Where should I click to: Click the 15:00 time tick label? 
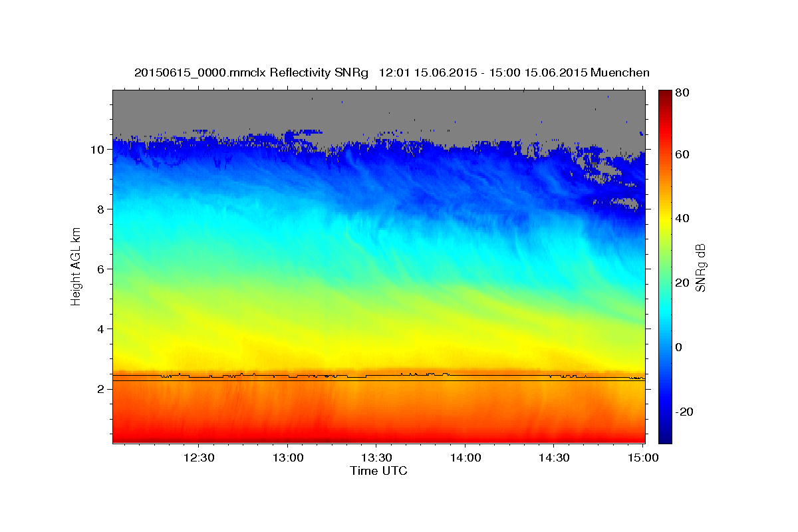[643, 458]
